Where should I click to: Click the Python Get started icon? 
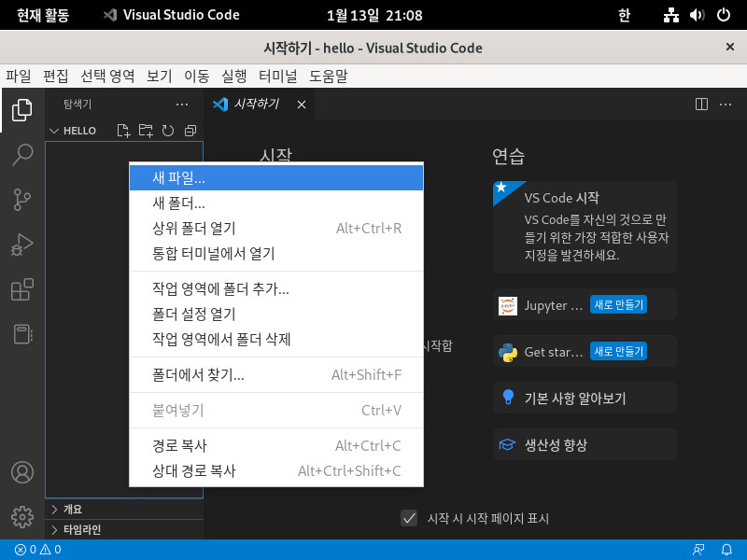tap(508, 353)
